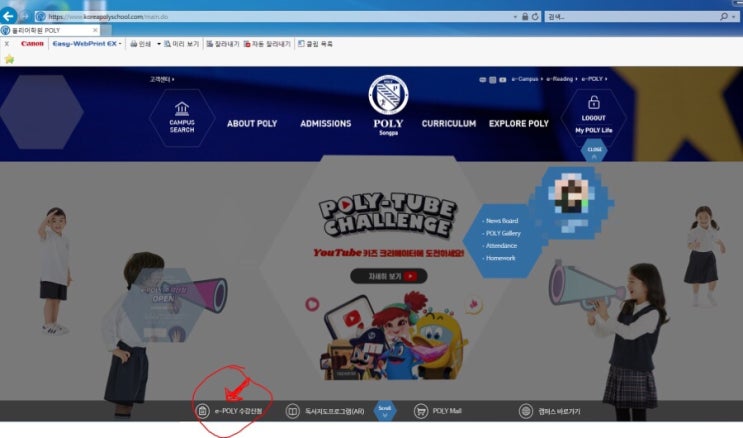Click the Logout padlock icon
The image size is (743, 438).
click(594, 103)
